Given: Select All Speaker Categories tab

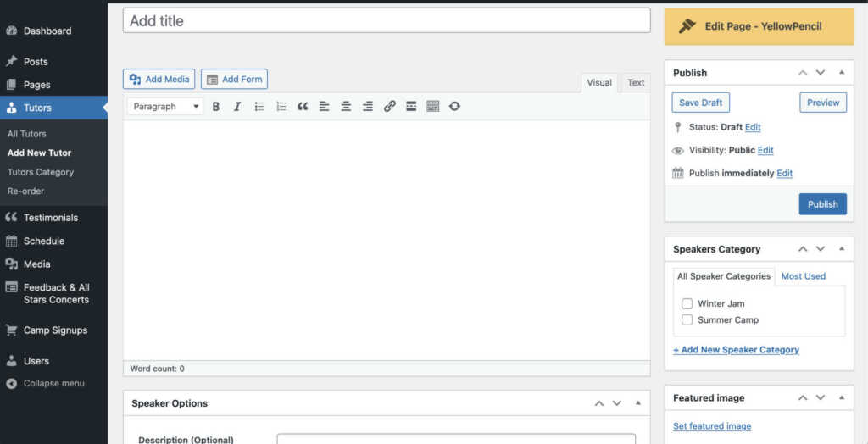Looking at the screenshot, I should pos(724,276).
